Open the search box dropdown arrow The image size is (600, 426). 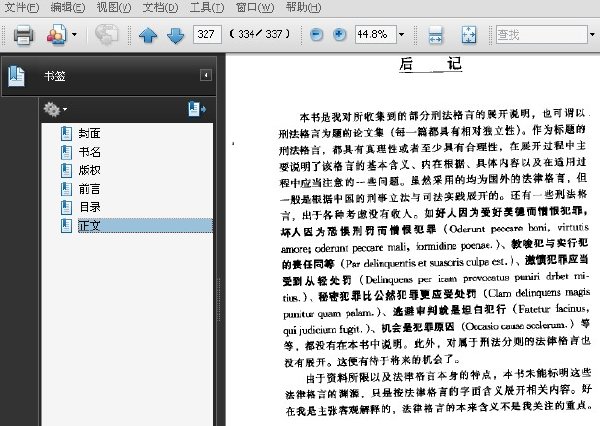(592, 34)
